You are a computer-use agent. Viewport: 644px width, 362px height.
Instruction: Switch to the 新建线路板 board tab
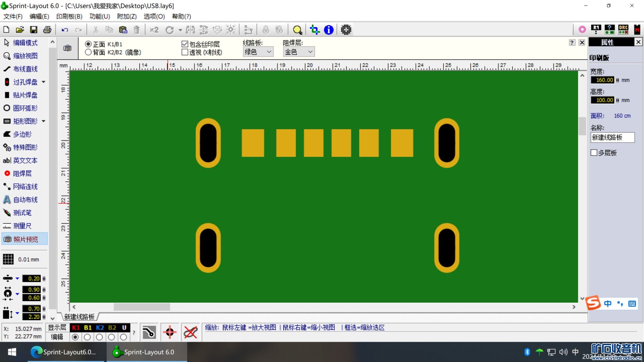(79, 316)
